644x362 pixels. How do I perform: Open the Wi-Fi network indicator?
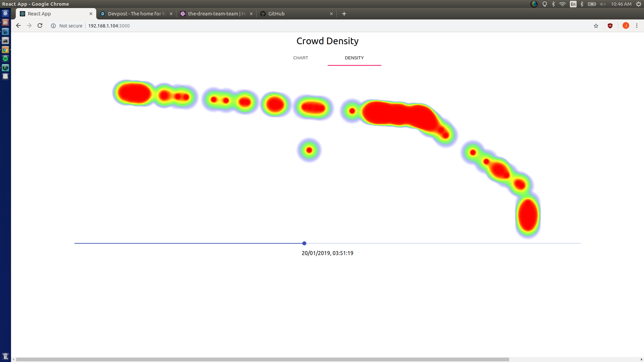click(x=562, y=4)
